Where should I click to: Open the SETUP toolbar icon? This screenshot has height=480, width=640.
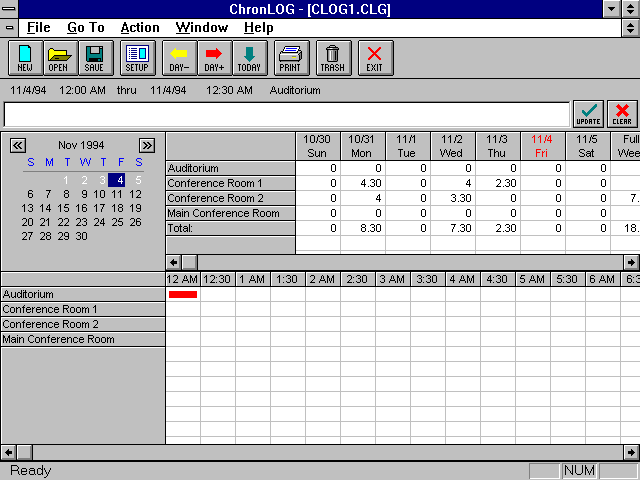click(137, 59)
